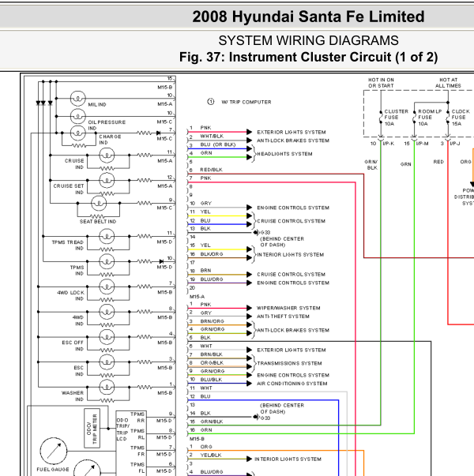The image size is (474, 476).
Task: Click the washer indicator lamp symbol
Action: (x=107, y=387)
